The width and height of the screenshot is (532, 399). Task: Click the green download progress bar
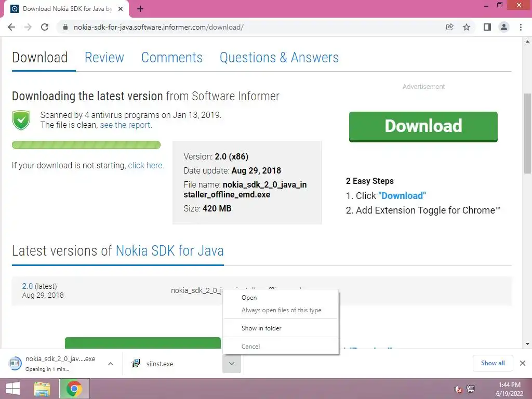coord(86,145)
